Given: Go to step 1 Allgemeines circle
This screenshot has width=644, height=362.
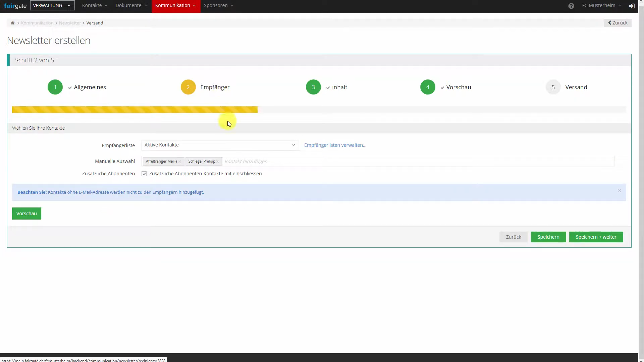Looking at the screenshot, I should 55,87.
